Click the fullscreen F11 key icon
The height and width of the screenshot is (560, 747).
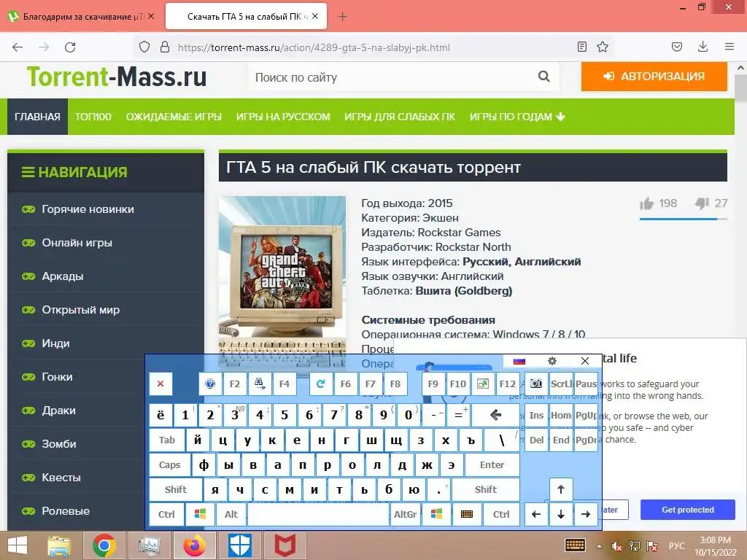483,384
